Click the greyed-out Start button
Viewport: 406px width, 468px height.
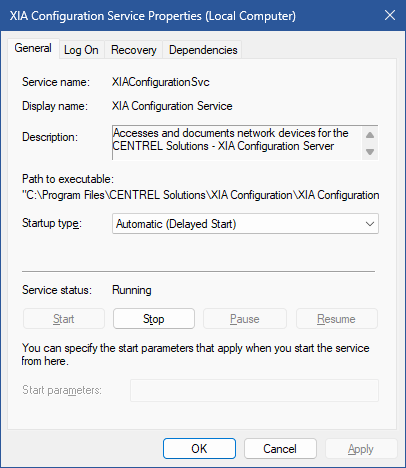64,319
